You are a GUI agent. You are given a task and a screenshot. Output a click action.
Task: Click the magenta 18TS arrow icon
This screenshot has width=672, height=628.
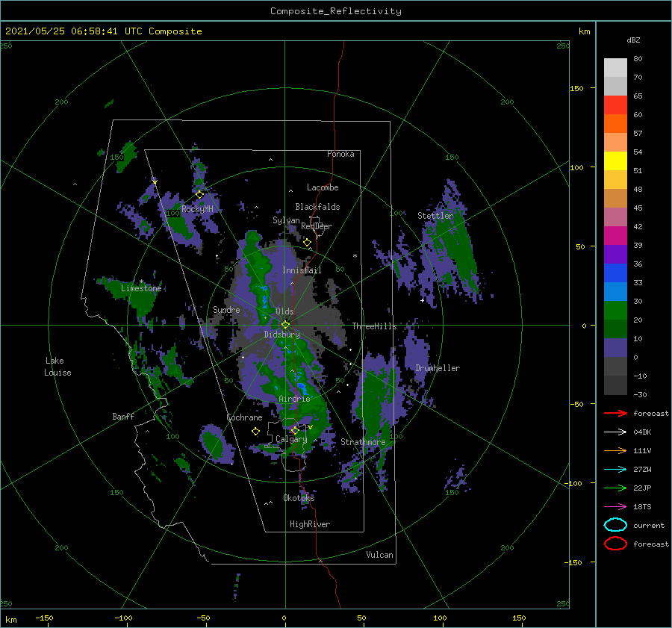pyautogui.click(x=615, y=507)
